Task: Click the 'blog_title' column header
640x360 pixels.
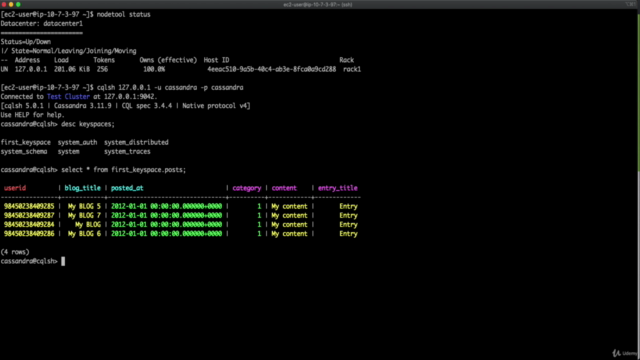Action: point(82,188)
